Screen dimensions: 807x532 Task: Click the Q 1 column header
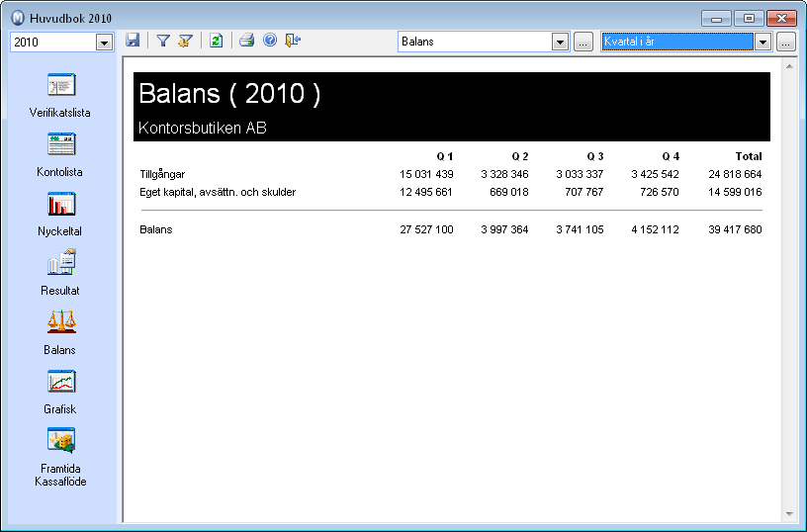point(445,156)
